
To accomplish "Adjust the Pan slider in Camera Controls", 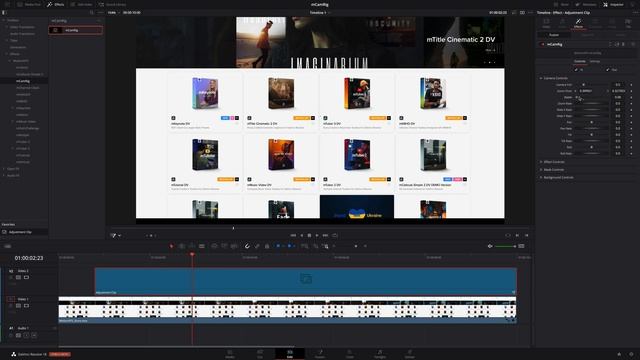I will pos(591,122).
